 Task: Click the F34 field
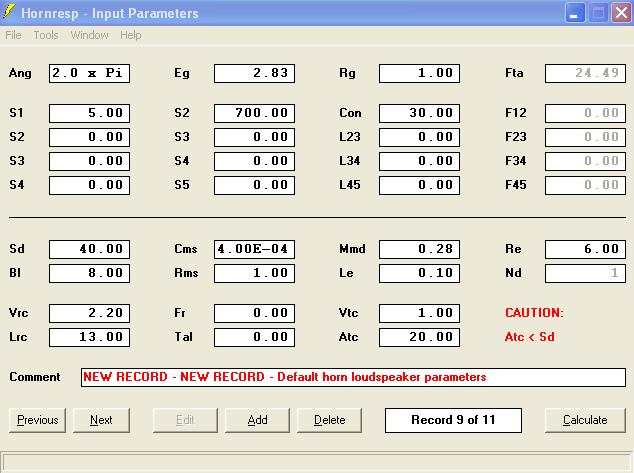[585, 161]
